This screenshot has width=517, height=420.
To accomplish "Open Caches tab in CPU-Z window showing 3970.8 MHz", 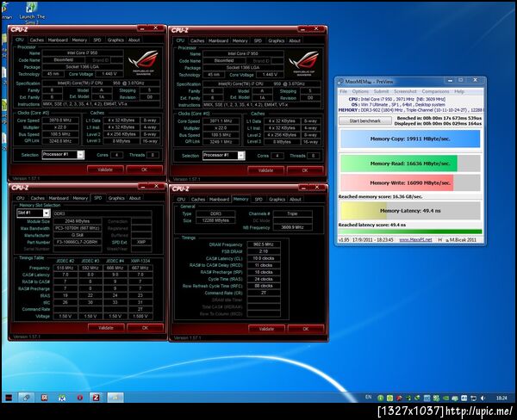I will coord(36,40).
